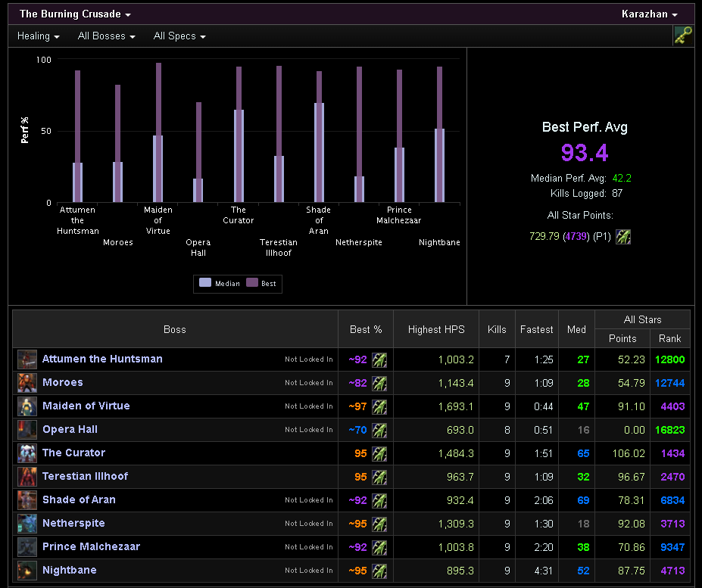Open the Opera Hall boss link
Image resolution: width=702 pixels, height=588 pixels.
[70, 430]
